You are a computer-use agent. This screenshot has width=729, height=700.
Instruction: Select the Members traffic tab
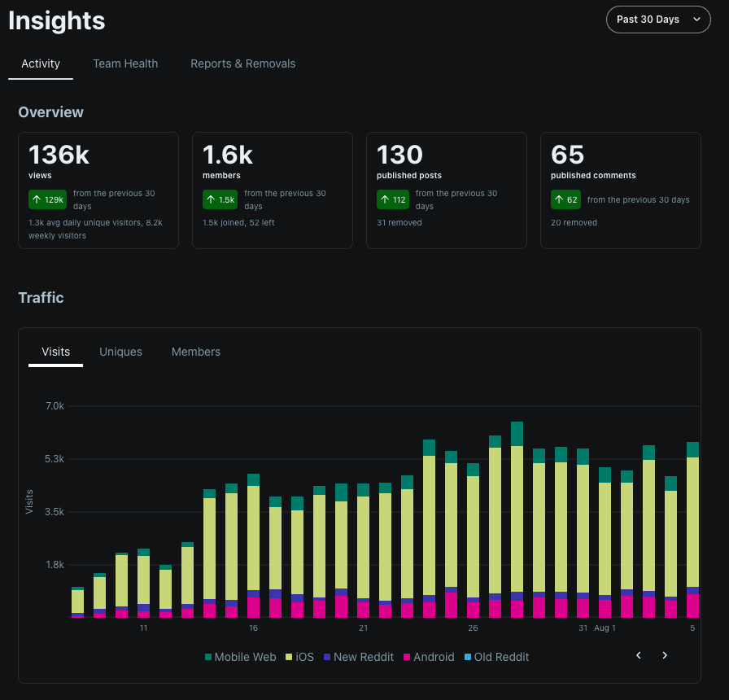click(196, 352)
